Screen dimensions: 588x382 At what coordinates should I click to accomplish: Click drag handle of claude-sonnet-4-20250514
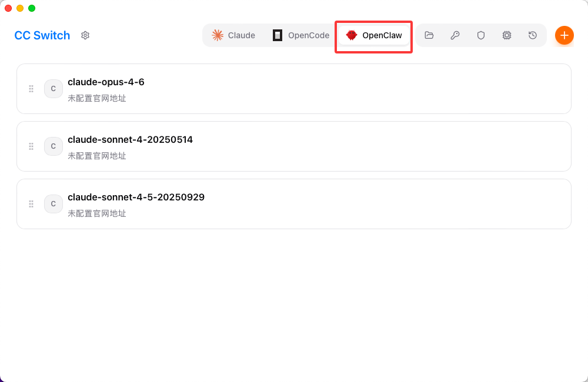pyautogui.click(x=31, y=146)
